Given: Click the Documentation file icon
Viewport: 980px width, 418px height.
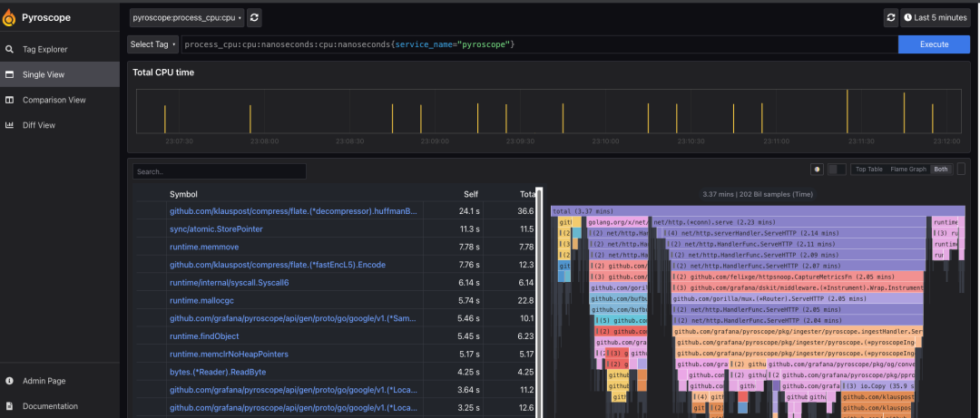Looking at the screenshot, I should click(9, 406).
